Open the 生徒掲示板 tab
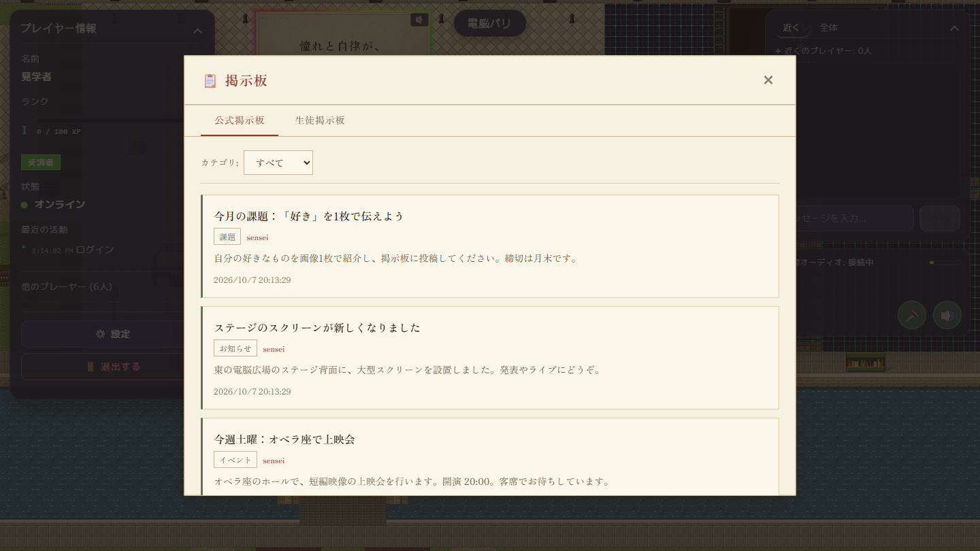The height and width of the screenshot is (551, 980). [x=320, y=120]
